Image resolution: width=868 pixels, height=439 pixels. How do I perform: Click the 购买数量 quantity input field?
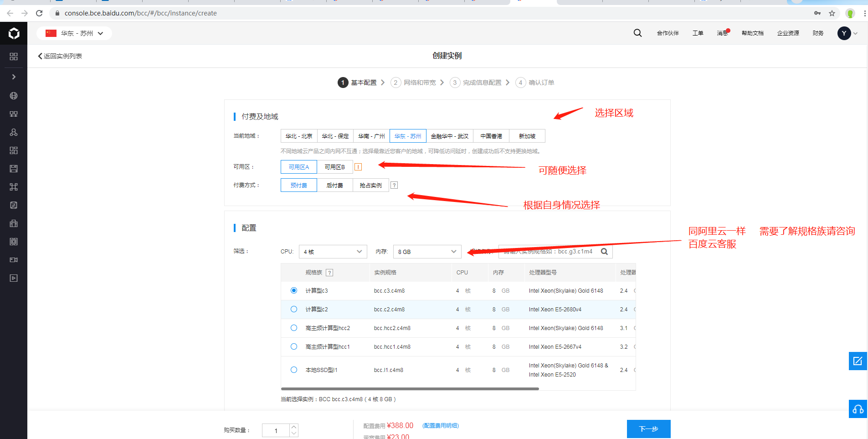coord(276,430)
